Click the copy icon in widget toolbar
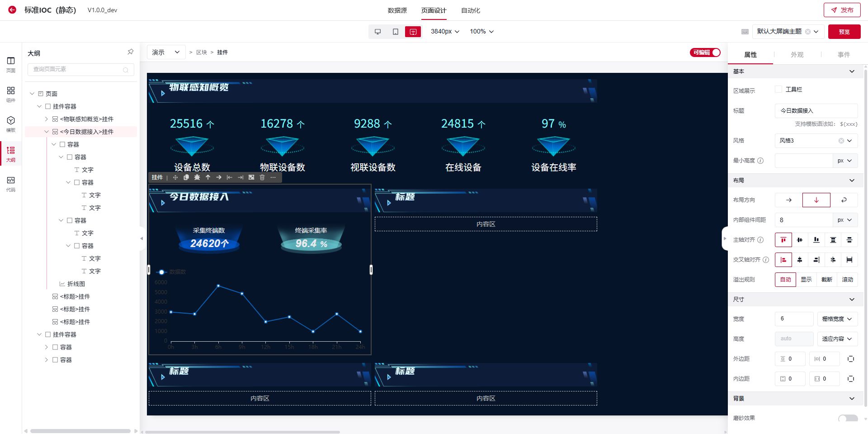868x434 pixels. tap(186, 177)
